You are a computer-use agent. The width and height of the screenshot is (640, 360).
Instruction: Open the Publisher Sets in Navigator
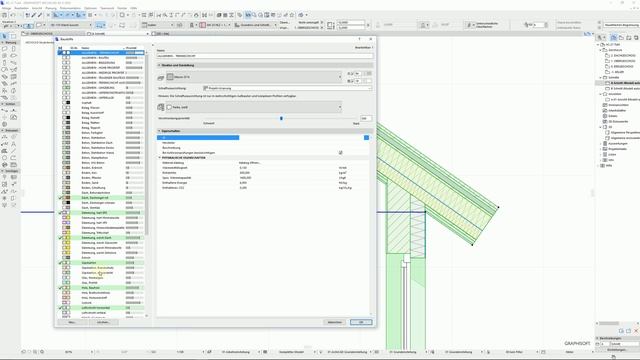click(636, 38)
